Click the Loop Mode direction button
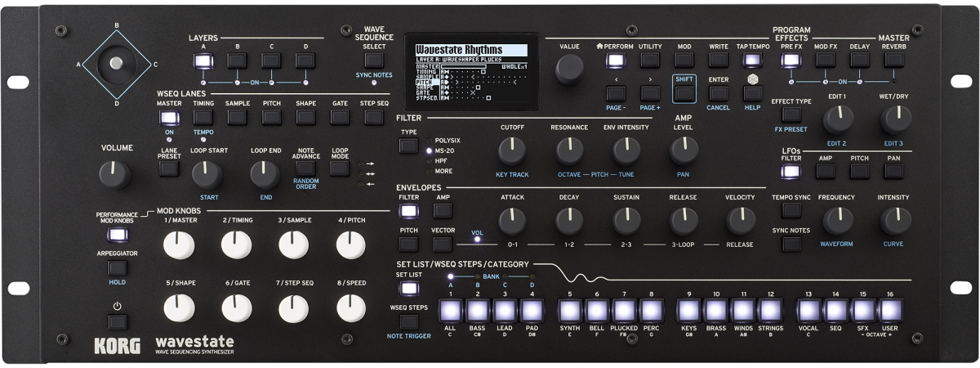 coord(340,169)
